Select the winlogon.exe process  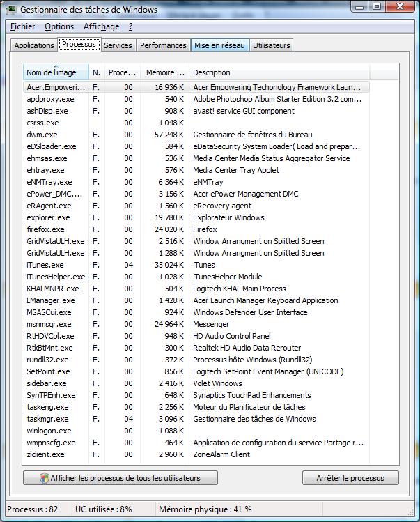coord(196,431)
